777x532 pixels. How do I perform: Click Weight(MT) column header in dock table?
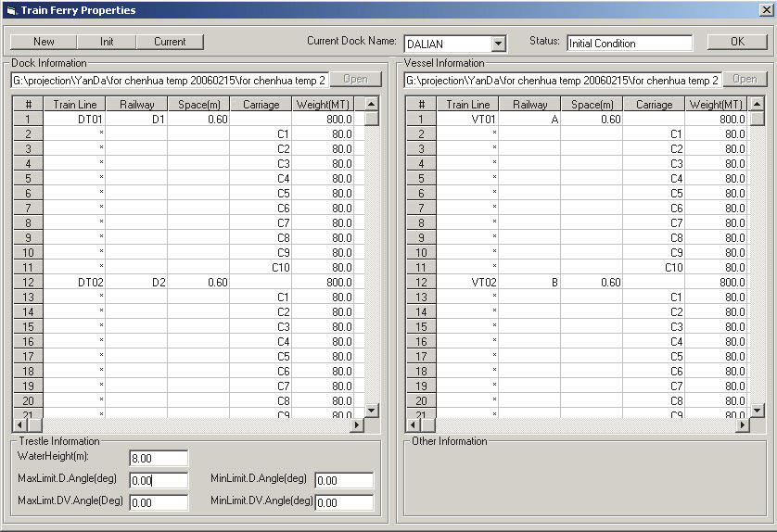(x=323, y=105)
